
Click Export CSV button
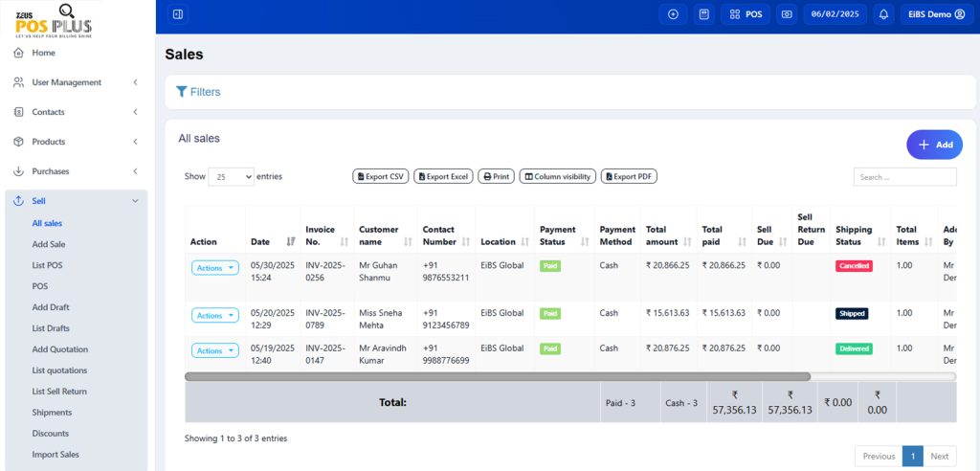pyautogui.click(x=380, y=177)
